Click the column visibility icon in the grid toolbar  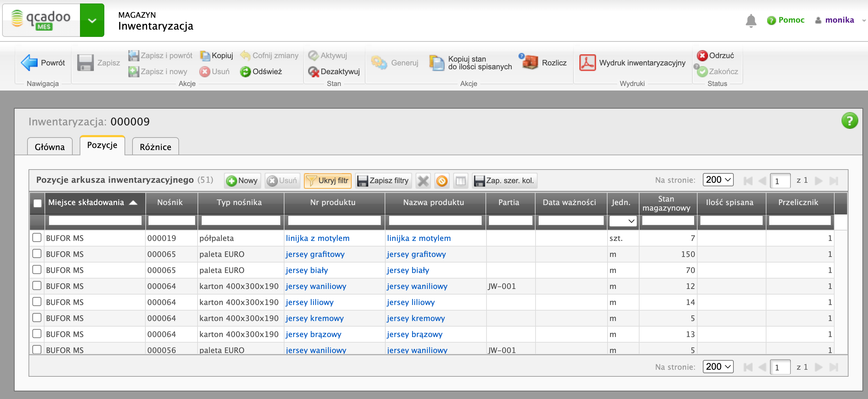click(x=460, y=181)
